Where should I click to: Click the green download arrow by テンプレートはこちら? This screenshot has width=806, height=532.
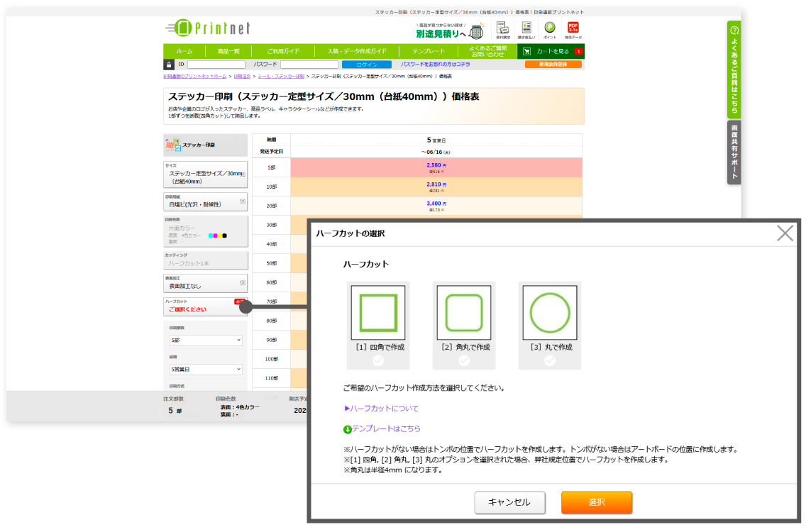pyautogui.click(x=348, y=429)
